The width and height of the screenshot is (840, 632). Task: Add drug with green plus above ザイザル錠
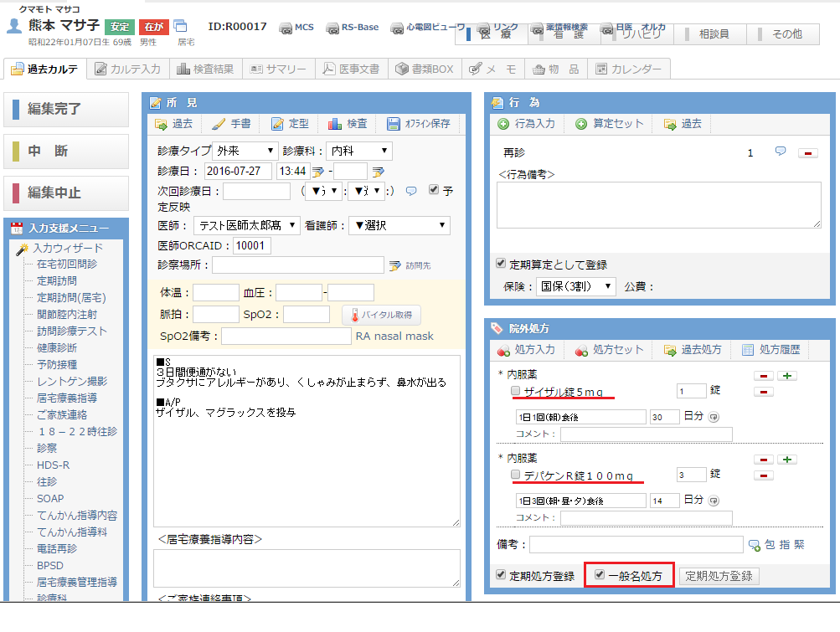787,376
